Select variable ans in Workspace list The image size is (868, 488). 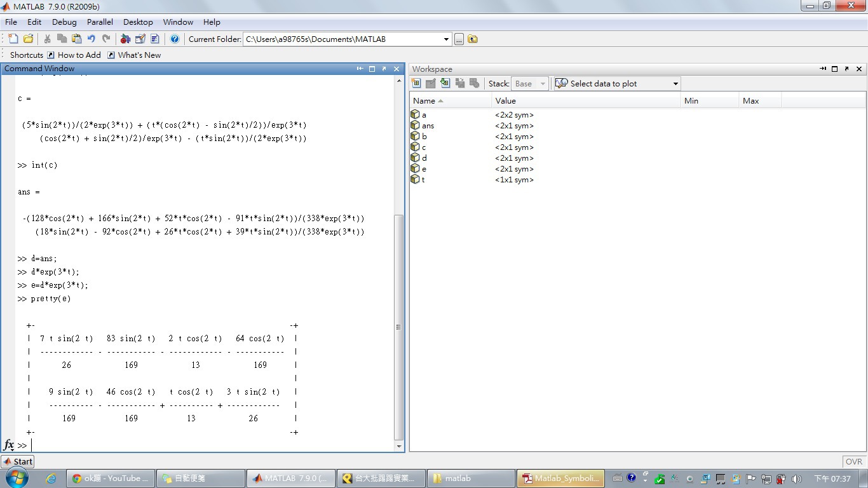[x=428, y=126]
